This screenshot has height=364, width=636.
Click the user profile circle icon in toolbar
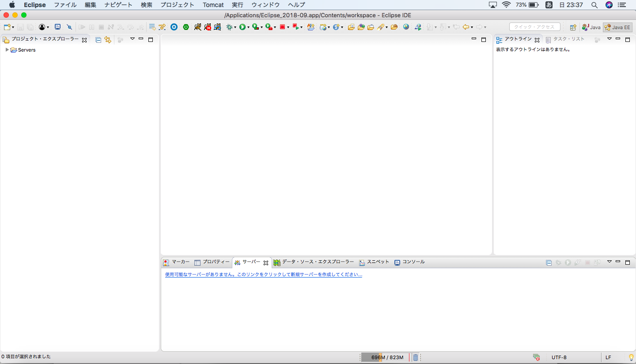point(42,27)
